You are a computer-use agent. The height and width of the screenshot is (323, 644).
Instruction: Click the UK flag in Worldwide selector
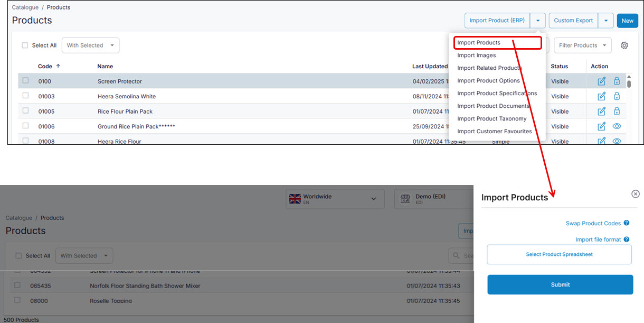(x=296, y=198)
